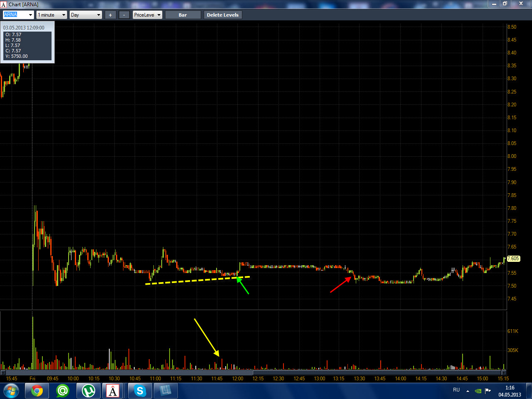Click the O: 7.57 open value
This screenshot has width=532, height=399.
coord(13,34)
